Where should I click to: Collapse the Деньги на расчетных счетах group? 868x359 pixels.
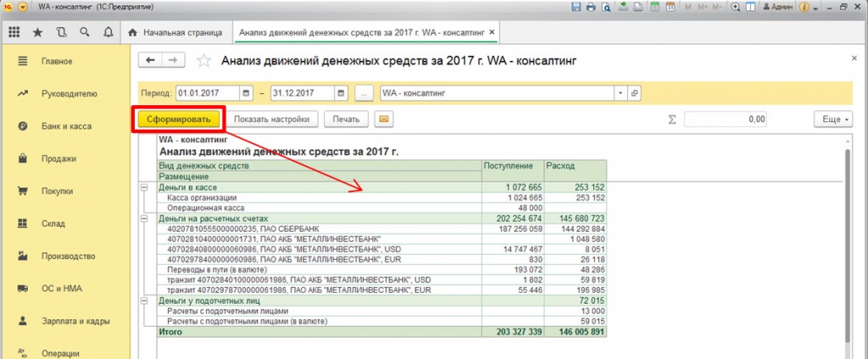(x=144, y=218)
